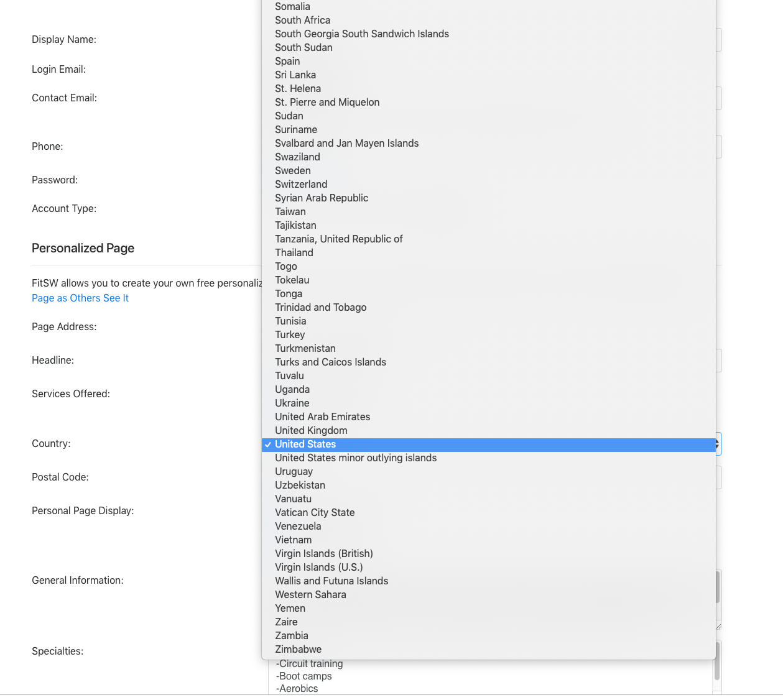783x700 pixels.
Task: Choose South Africa in the dropdown
Action: 489,21
